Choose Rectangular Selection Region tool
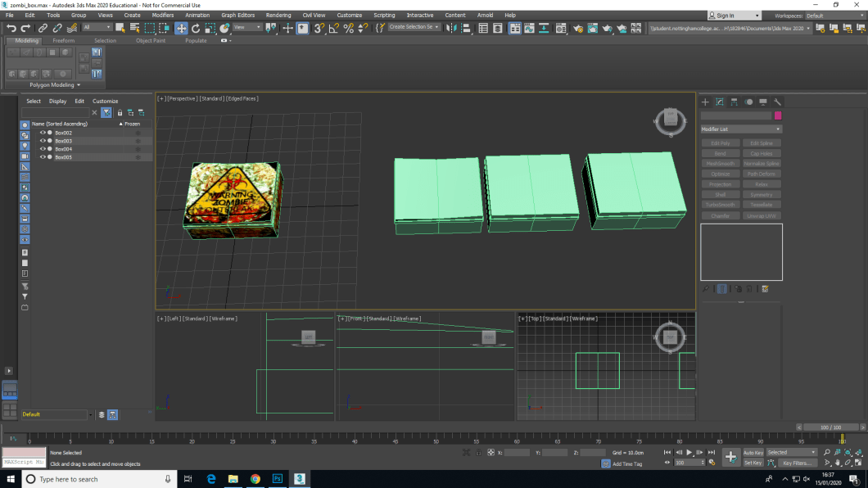The image size is (868, 488). [x=150, y=28]
